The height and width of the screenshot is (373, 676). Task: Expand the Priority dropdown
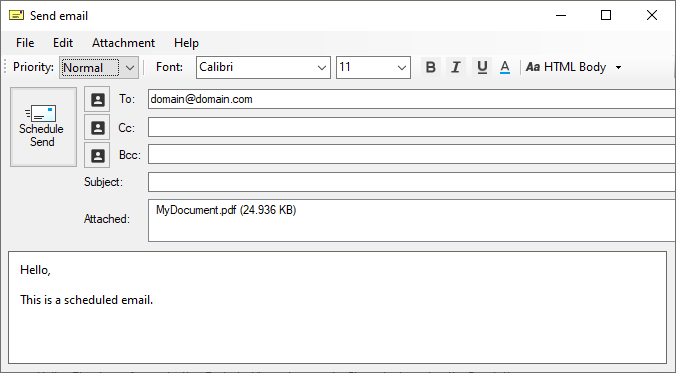(x=129, y=68)
